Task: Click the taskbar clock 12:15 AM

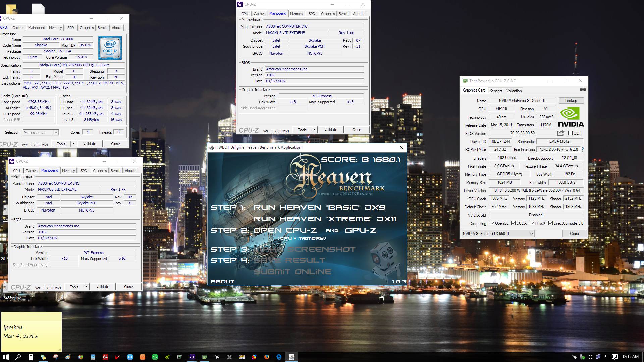Action: pos(630,357)
